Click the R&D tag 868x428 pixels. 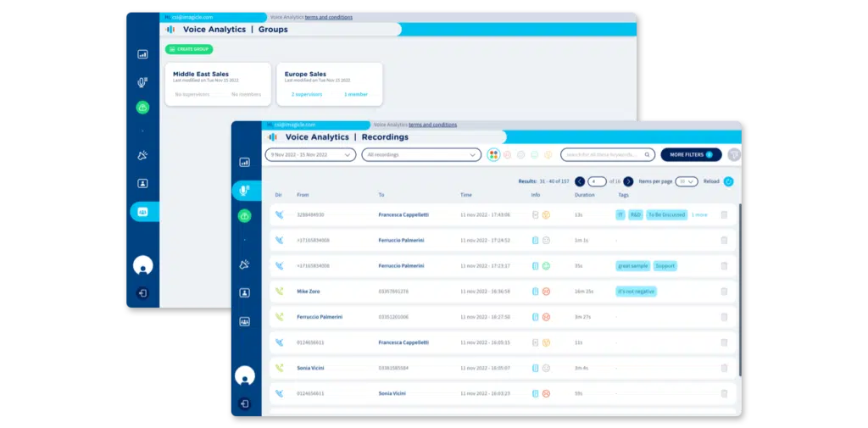click(636, 214)
